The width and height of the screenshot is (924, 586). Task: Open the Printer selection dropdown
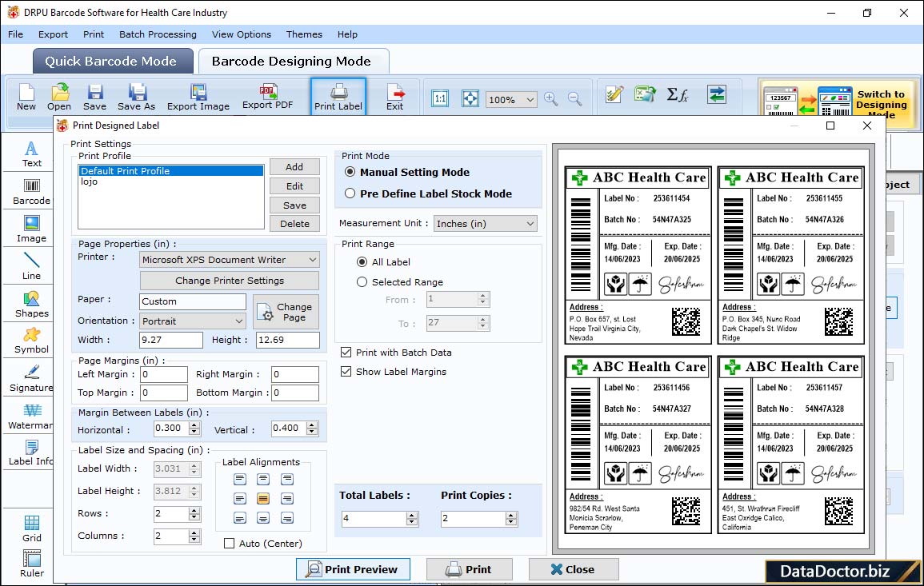click(x=230, y=260)
